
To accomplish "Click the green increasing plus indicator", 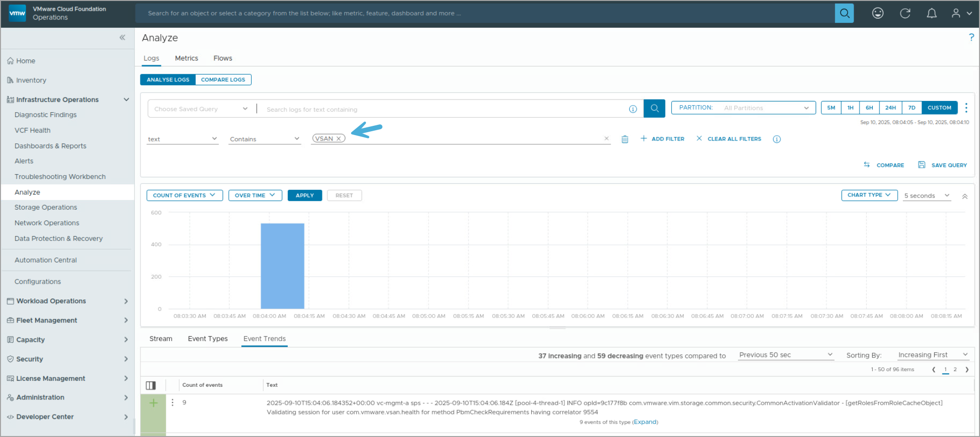I will pos(153,403).
